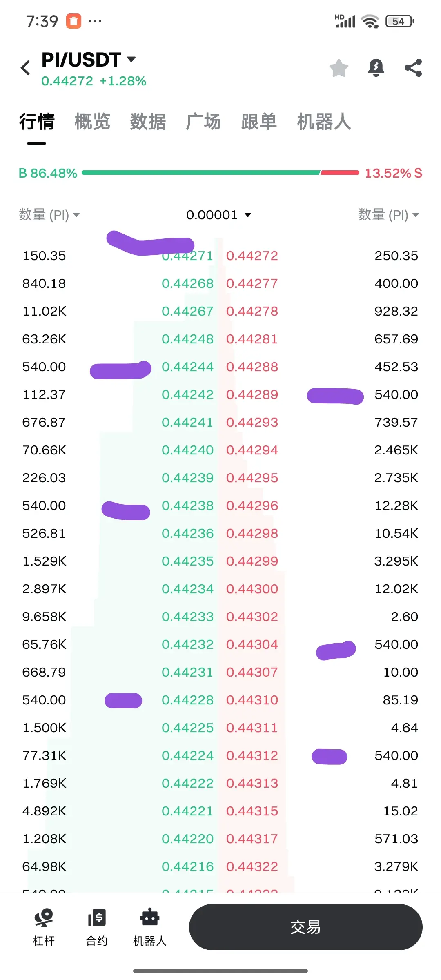Open the 跟单 tab

point(259,122)
